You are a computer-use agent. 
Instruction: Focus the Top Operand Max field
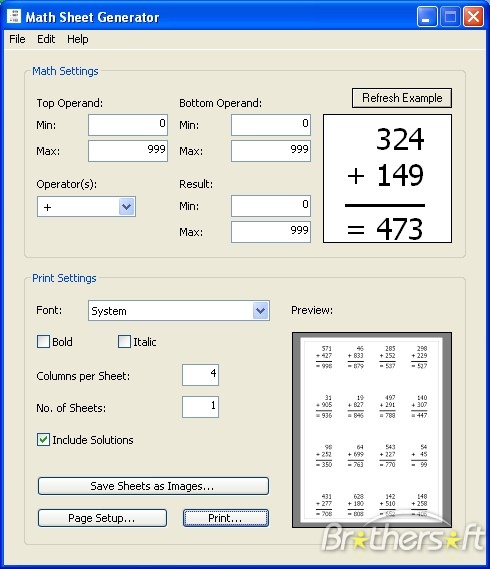click(x=128, y=151)
